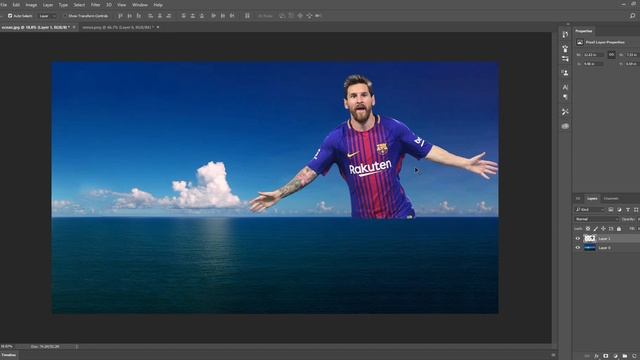The image size is (640, 360).
Task: Click the Auto-Align Layers icon
Action: point(247,16)
